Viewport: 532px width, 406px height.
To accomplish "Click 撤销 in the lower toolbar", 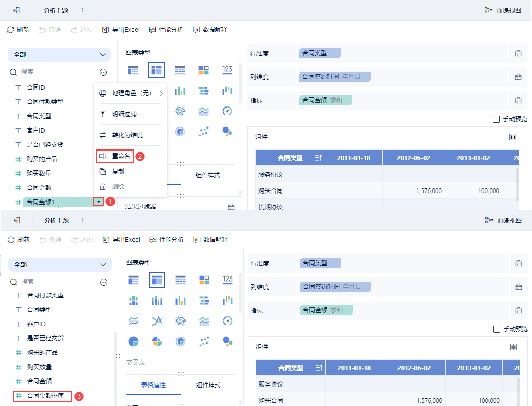I will (x=50, y=239).
